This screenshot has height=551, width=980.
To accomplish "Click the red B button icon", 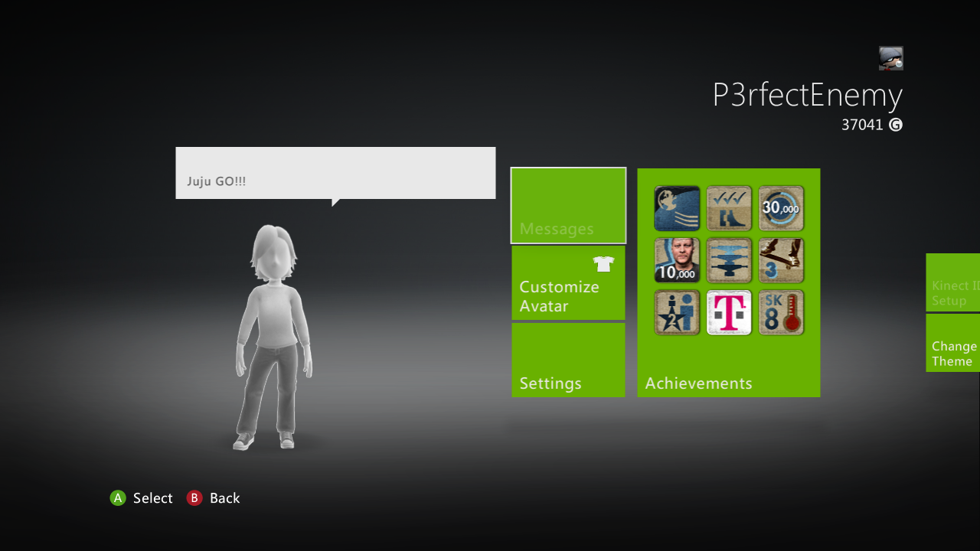I will pos(194,498).
